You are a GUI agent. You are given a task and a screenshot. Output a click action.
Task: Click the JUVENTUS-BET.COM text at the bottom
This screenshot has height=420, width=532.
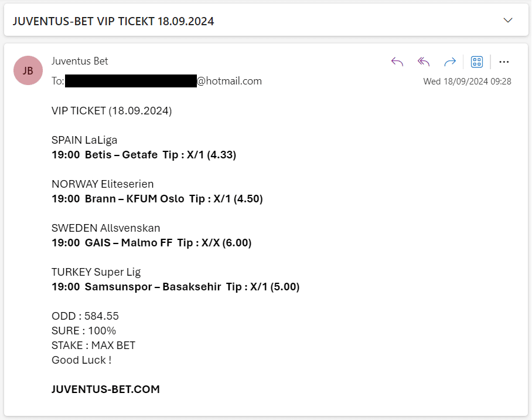coord(105,389)
